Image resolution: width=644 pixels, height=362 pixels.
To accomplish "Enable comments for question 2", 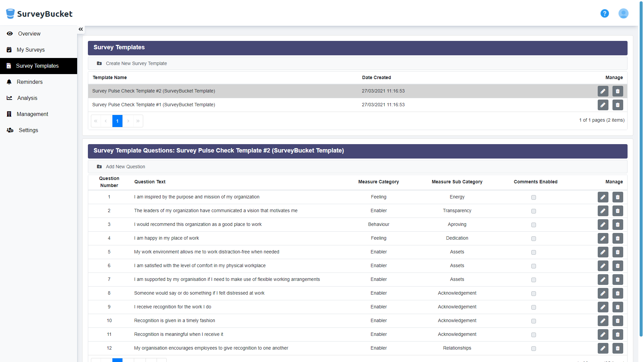I will point(534,211).
